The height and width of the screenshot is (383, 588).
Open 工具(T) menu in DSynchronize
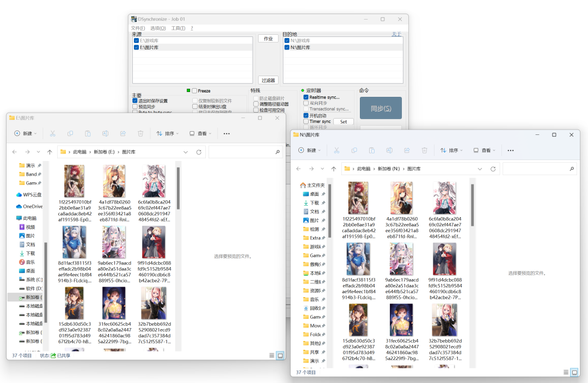178,28
